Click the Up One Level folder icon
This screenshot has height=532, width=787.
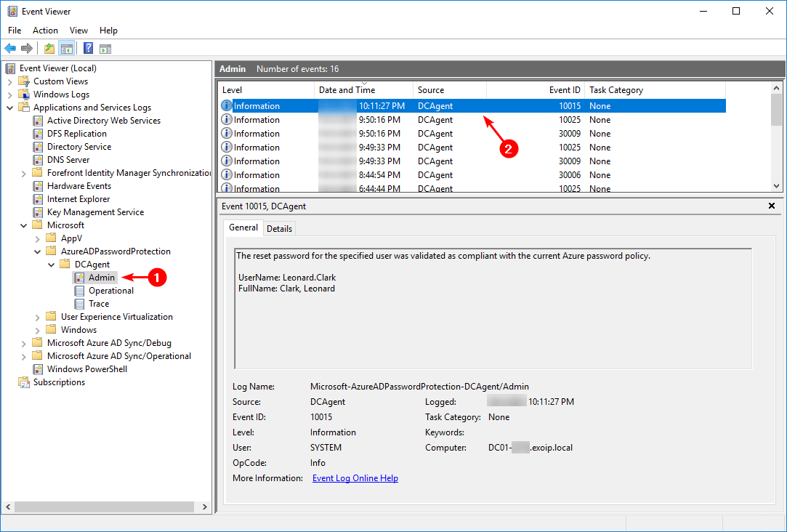(x=49, y=49)
